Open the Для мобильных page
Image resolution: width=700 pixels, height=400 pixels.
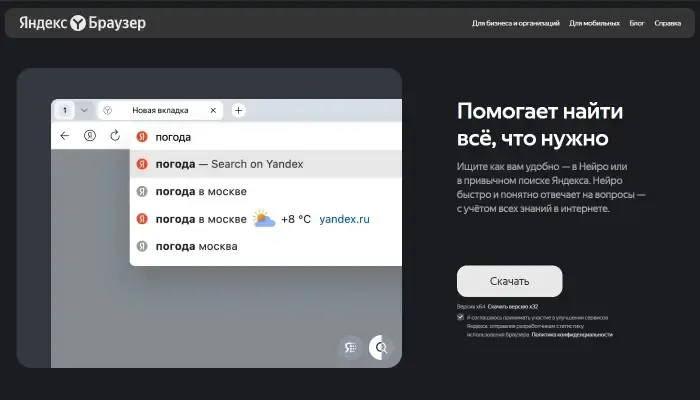(x=594, y=23)
